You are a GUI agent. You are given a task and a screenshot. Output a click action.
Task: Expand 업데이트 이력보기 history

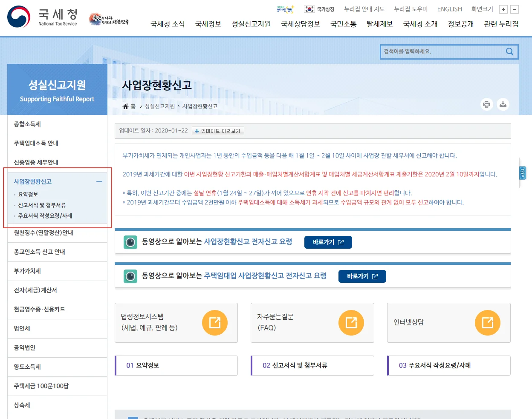click(218, 131)
